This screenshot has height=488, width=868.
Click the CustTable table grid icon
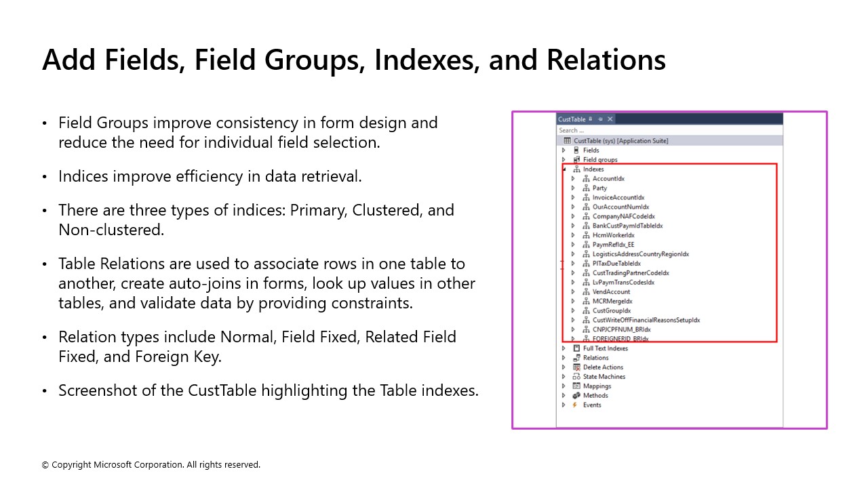tap(568, 140)
